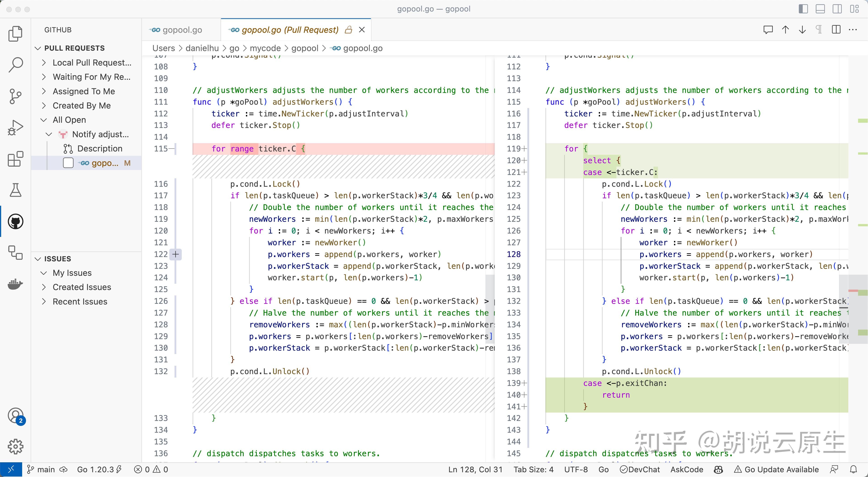Viewport: 868px width, 477px height.
Task: Click add comment plus on line 122
Action: point(176,254)
